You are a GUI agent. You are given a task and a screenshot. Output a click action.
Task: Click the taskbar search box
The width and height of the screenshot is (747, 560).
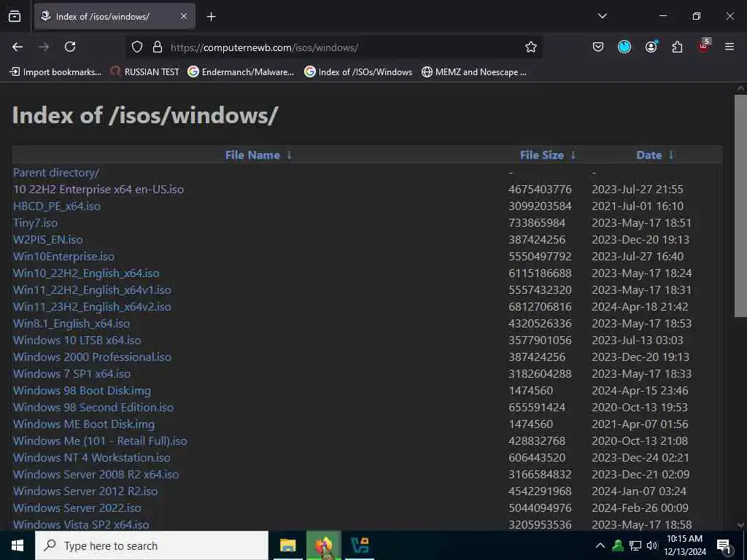(152, 545)
